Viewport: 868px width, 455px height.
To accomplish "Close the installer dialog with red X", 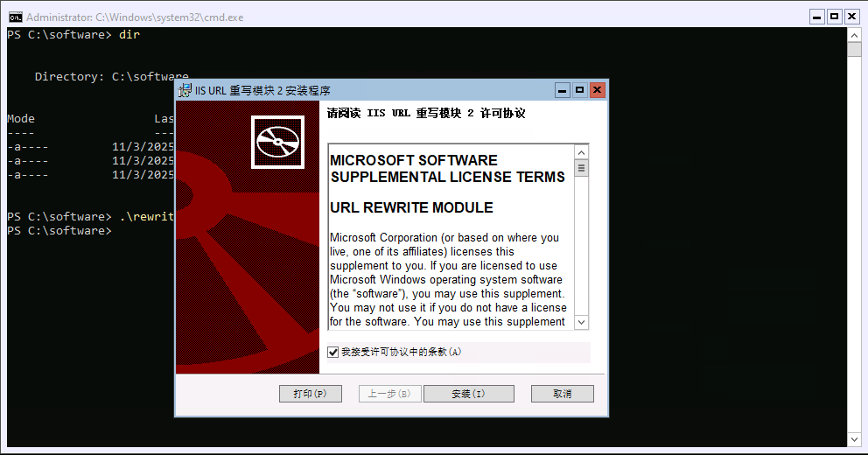I will (x=598, y=90).
